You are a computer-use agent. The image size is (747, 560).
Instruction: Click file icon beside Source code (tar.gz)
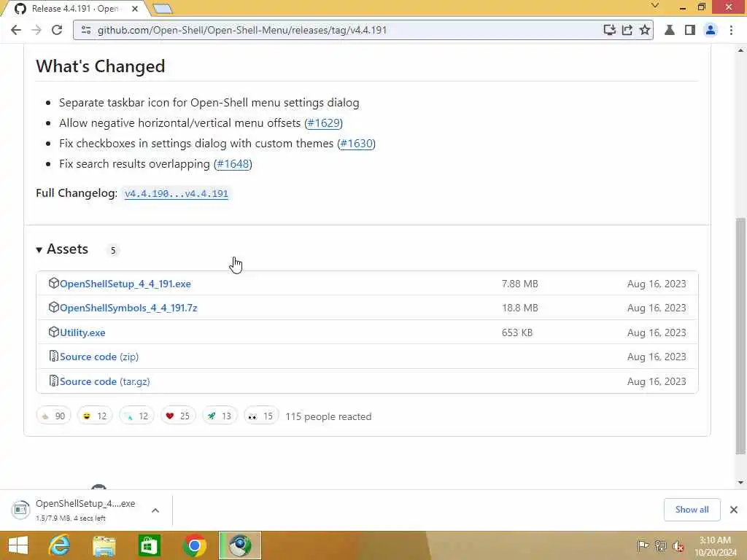pyautogui.click(x=54, y=381)
